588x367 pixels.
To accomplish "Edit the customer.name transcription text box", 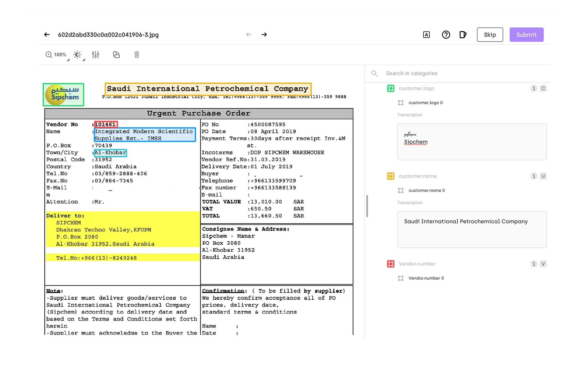I will coord(472,230).
